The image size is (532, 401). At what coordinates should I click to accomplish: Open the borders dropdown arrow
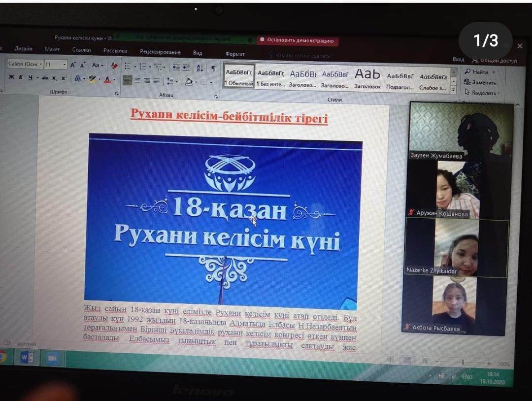[x=211, y=82]
